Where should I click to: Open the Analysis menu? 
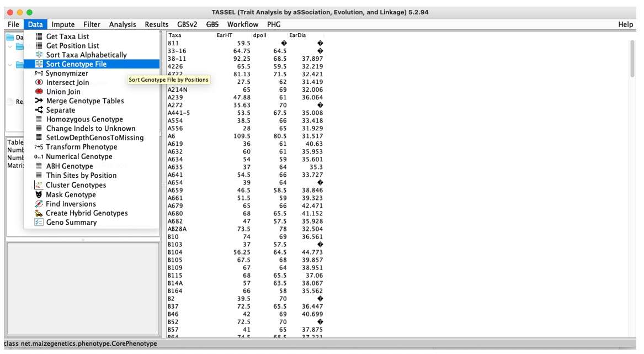(x=123, y=24)
